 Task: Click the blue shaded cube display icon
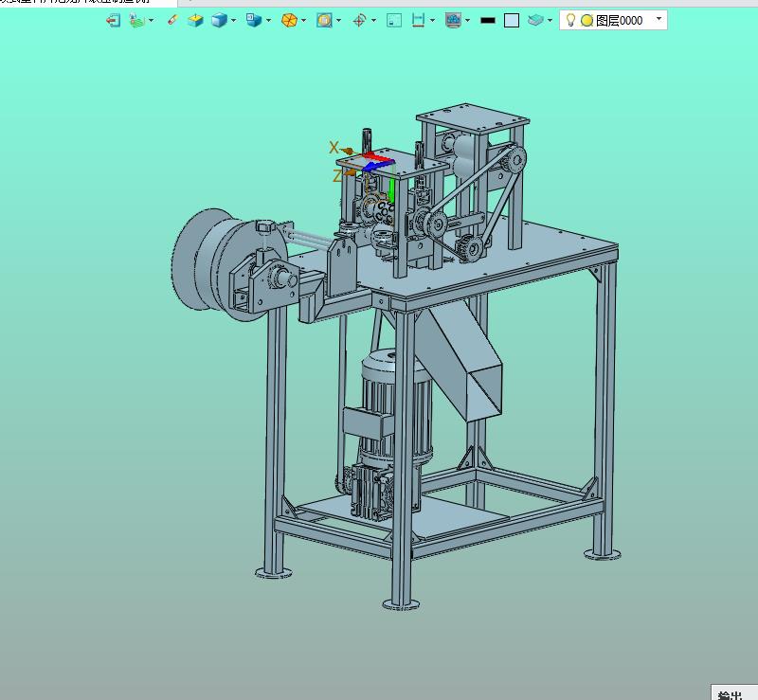(219, 20)
